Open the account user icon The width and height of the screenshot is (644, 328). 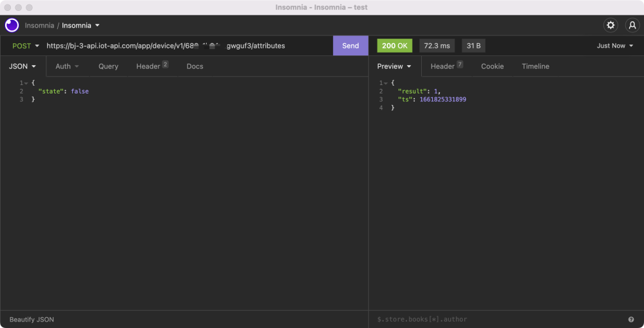pos(632,26)
